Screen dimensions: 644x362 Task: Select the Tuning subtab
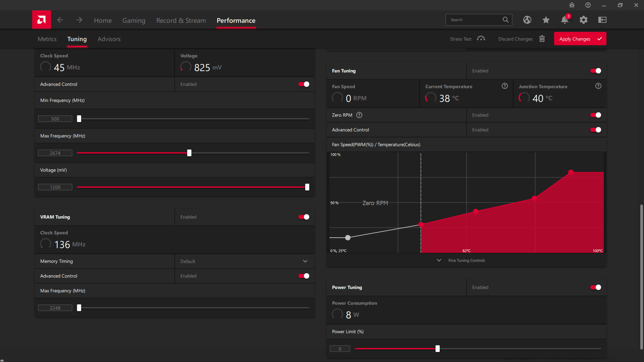click(77, 39)
